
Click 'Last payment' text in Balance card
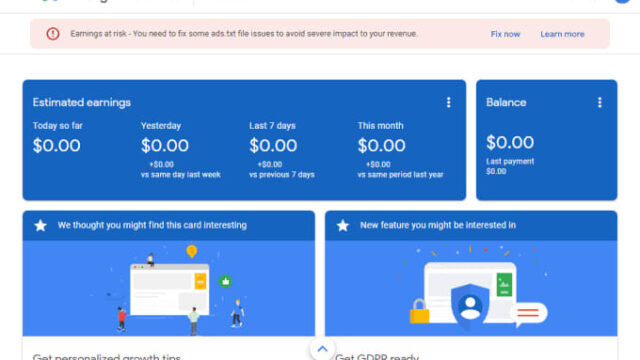point(510,162)
